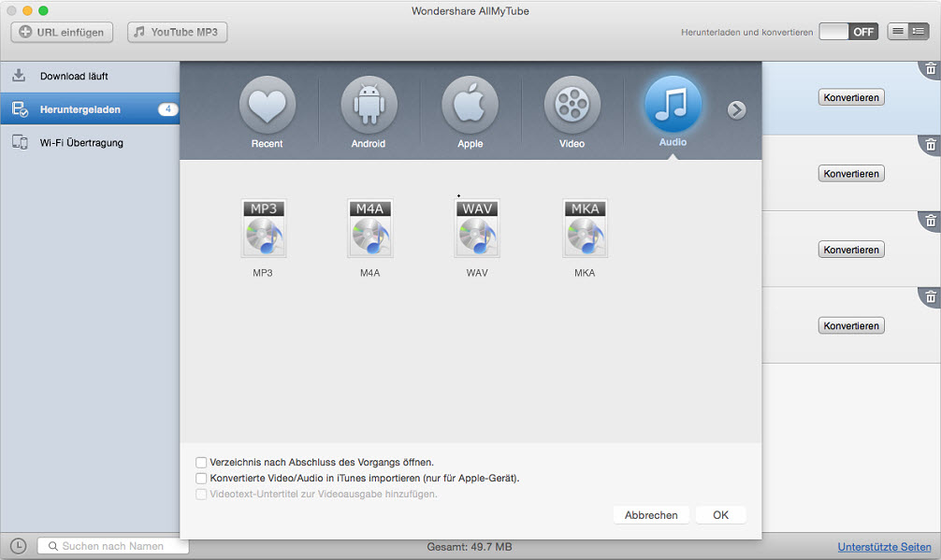
Task: Select the Audio music note category
Action: pyautogui.click(x=673, y=104)
